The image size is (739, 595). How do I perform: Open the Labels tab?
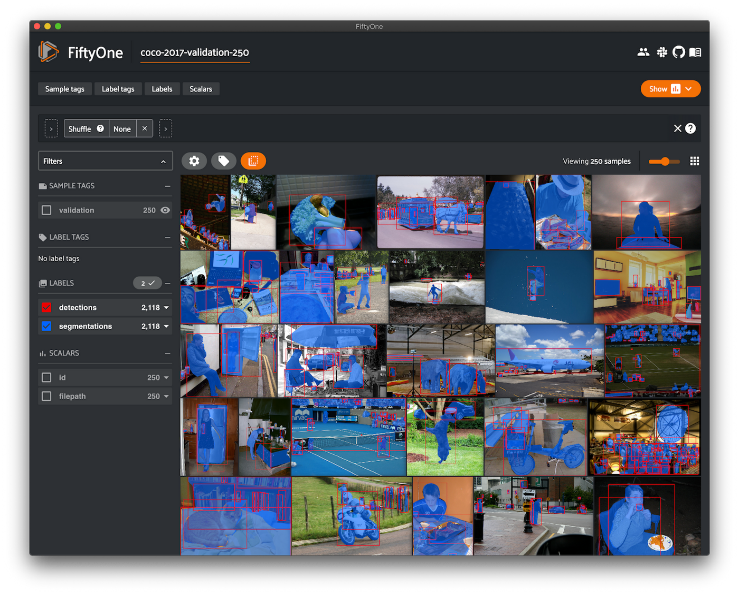162,89
